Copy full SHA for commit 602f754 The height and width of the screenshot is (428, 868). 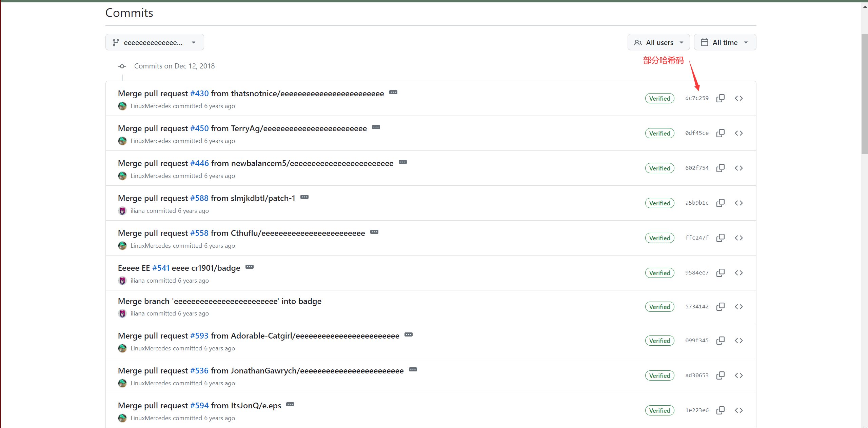click(x=720, y=168)
